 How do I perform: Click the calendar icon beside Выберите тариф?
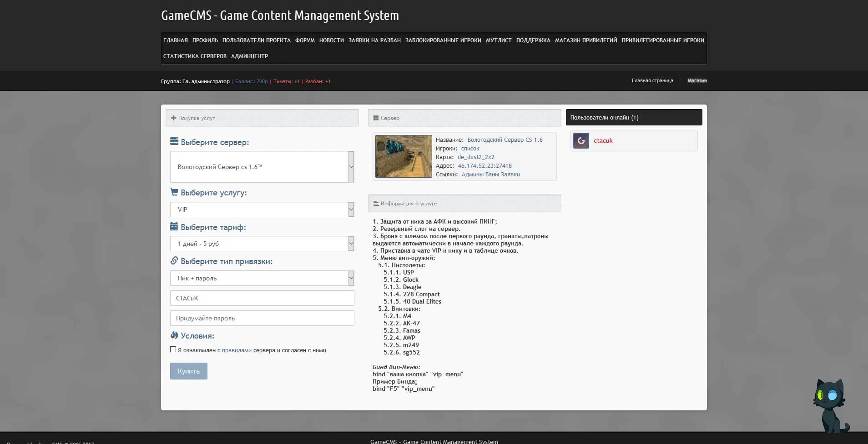click(x=174, y=227)
